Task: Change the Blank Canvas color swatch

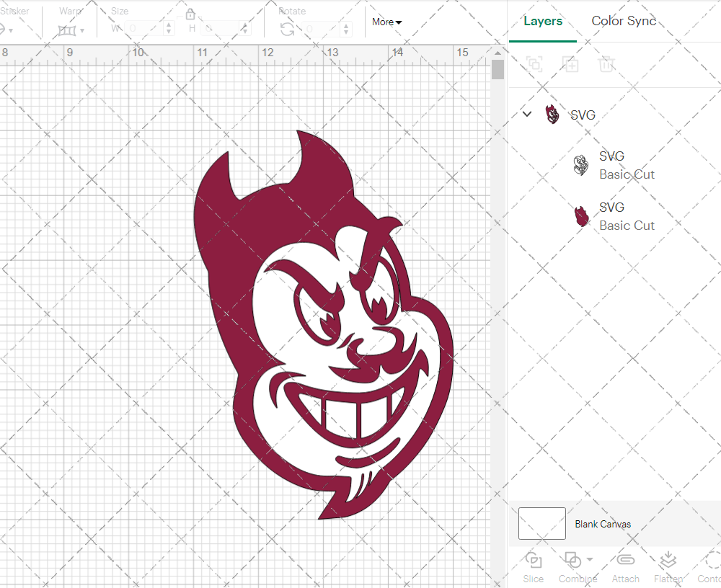Action: pyautogui.click(x=541, y=524)
